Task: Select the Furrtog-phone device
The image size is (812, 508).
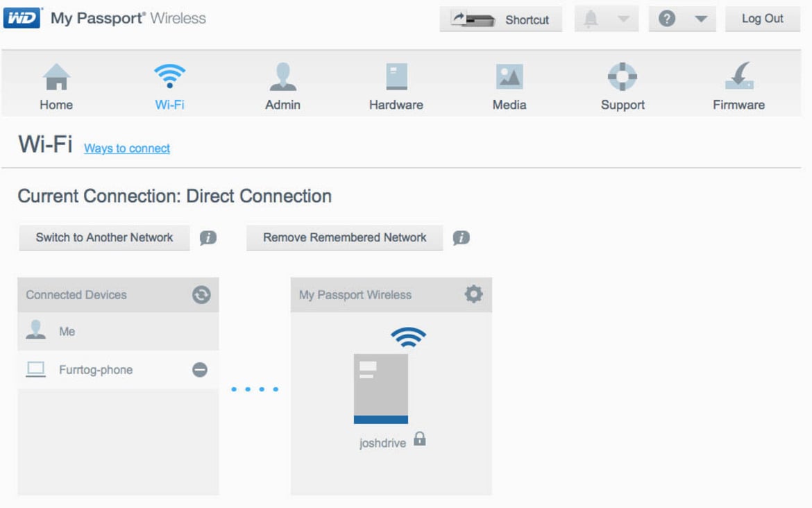Action: coord(118,370)
